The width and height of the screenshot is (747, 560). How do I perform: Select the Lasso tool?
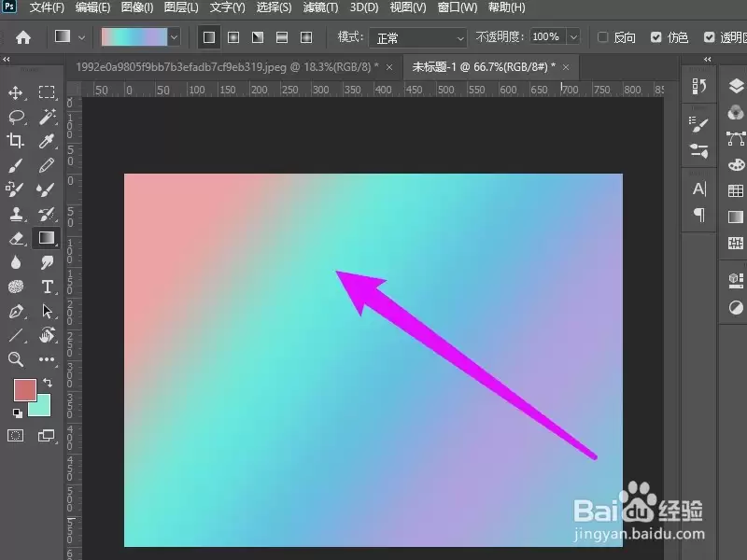(x=17, y=116)
